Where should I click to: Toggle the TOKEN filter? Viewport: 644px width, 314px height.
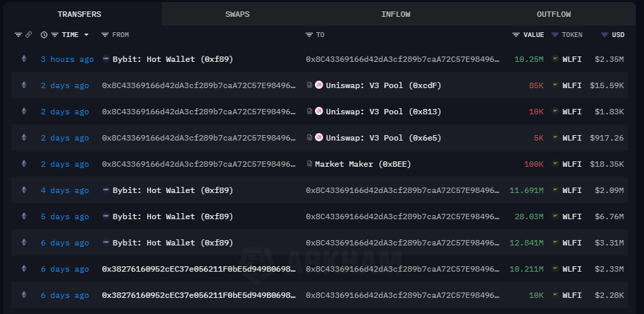(x=555, y=35)
